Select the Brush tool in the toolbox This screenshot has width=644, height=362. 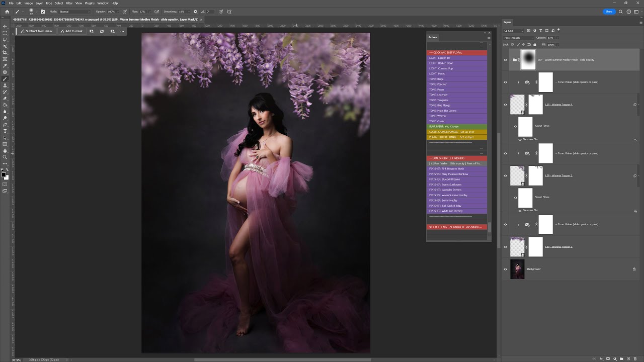click(x=5, y=79)
